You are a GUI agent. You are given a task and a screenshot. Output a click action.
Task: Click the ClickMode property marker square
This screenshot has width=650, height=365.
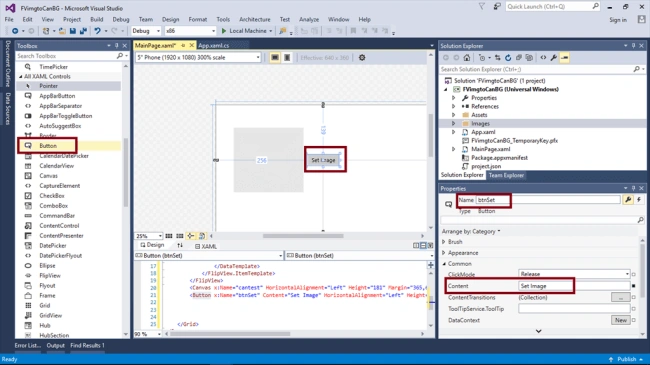pyautogui.click(x=633, y=274)
